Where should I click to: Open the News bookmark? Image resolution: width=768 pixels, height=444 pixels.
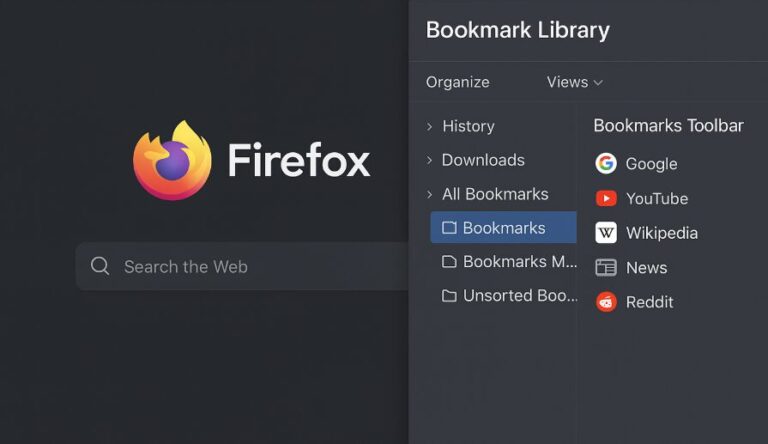point(631,268)
